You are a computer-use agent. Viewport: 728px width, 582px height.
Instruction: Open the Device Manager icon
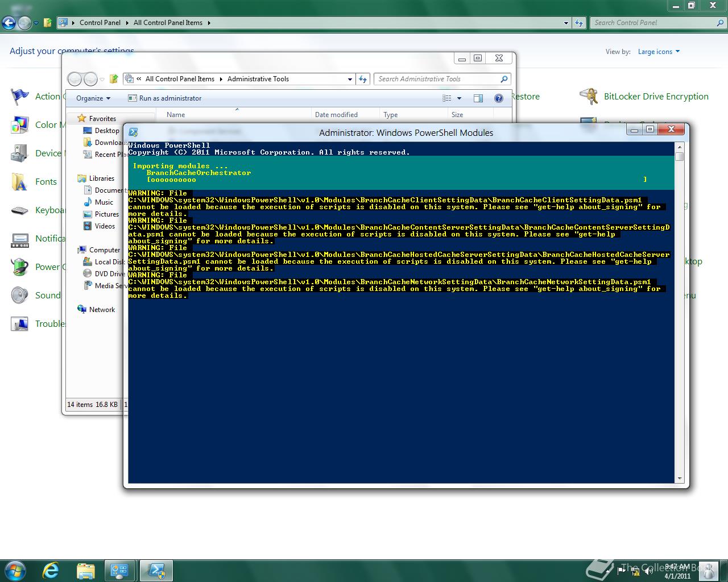click(x=20, y=153)
